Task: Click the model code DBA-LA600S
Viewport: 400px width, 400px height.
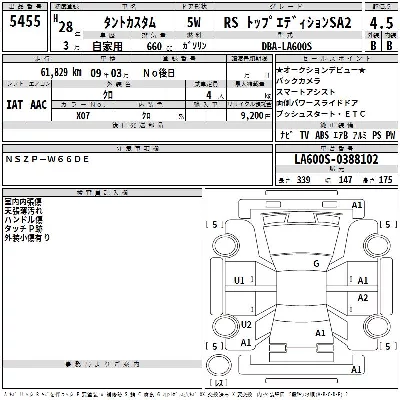Action: [x=287, y=46]
